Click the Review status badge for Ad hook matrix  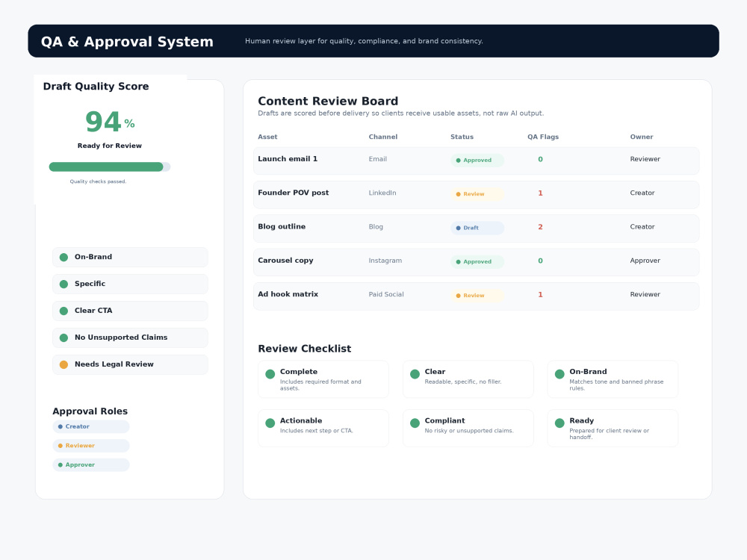pyautogui.click(x=477, y=296)
